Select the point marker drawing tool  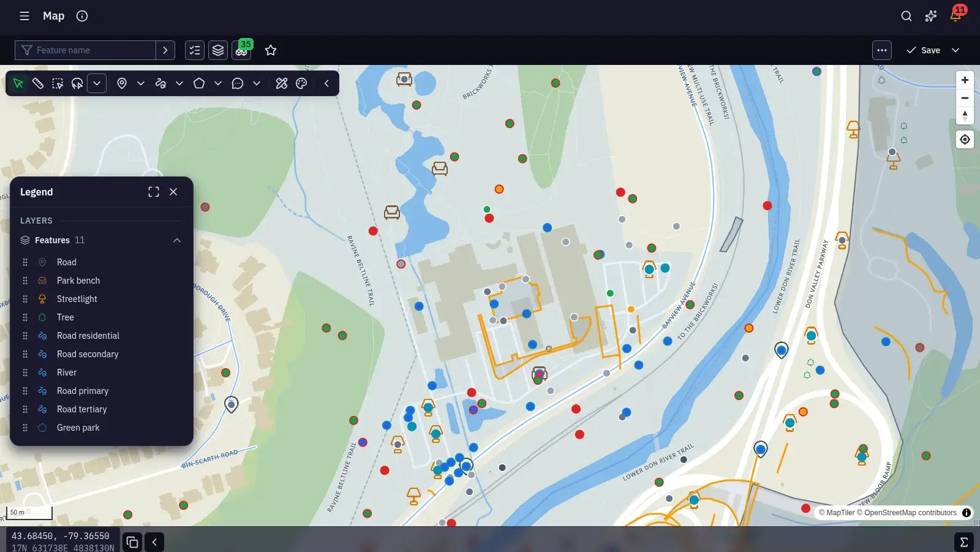coord(122,83)
